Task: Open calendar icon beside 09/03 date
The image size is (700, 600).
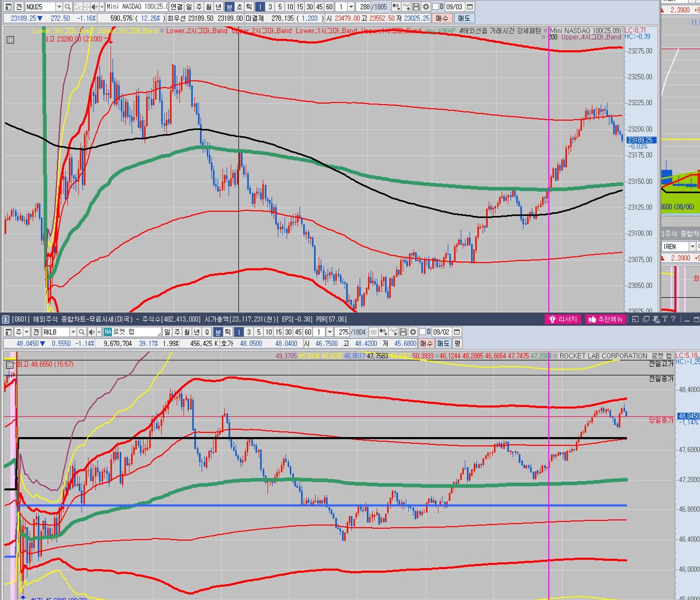Action: (470, 7)
